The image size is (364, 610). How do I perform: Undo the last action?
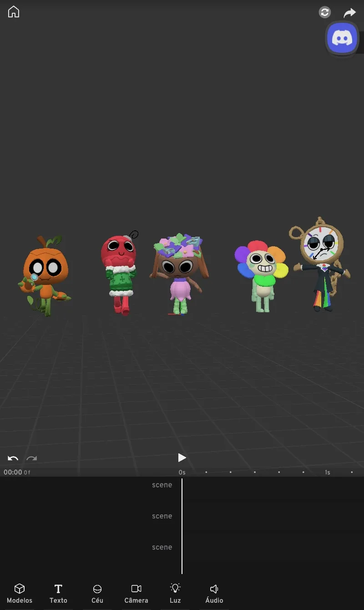coord(13,458)
